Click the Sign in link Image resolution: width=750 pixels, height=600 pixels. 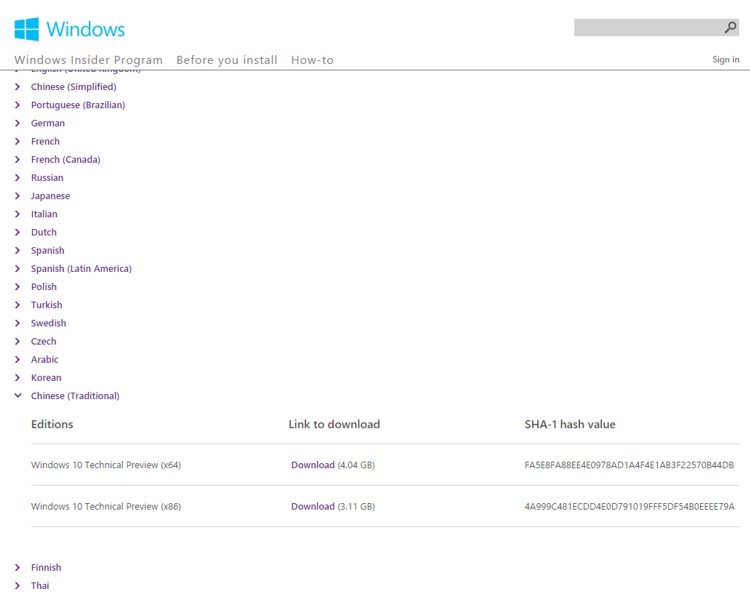pyautogui.click(x=726, y=59)
